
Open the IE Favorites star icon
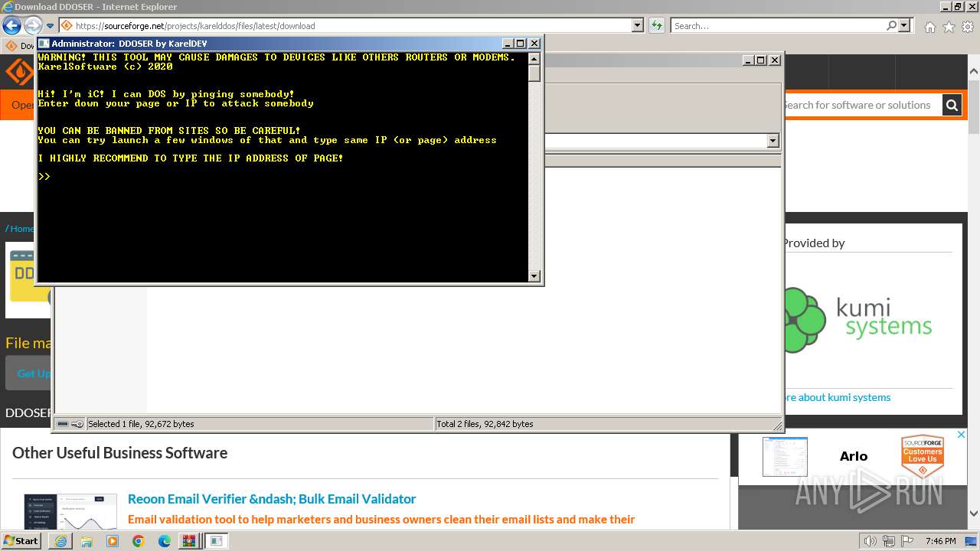pyautogui.click(x=949, y=27)
